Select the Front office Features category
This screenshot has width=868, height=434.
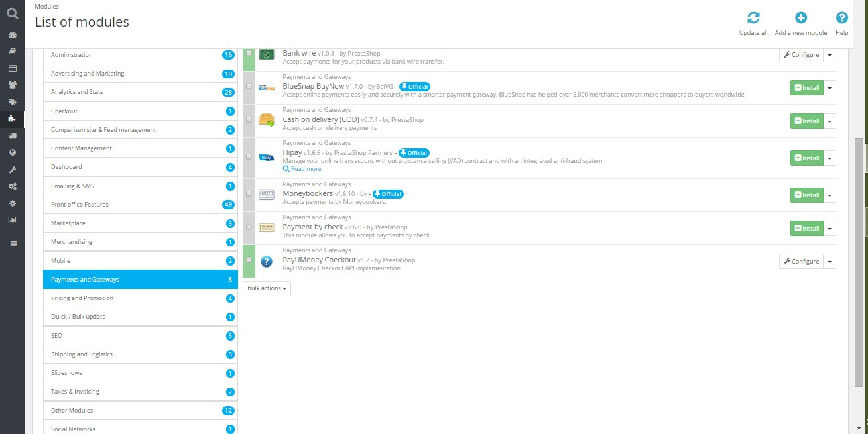(x=141, y=205)
